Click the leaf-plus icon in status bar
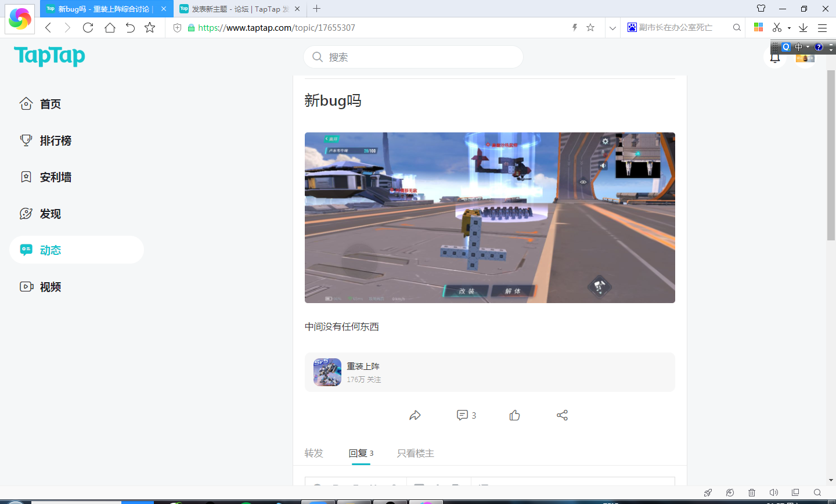Screen dimensions: 836x504 (x=730, y=492)
